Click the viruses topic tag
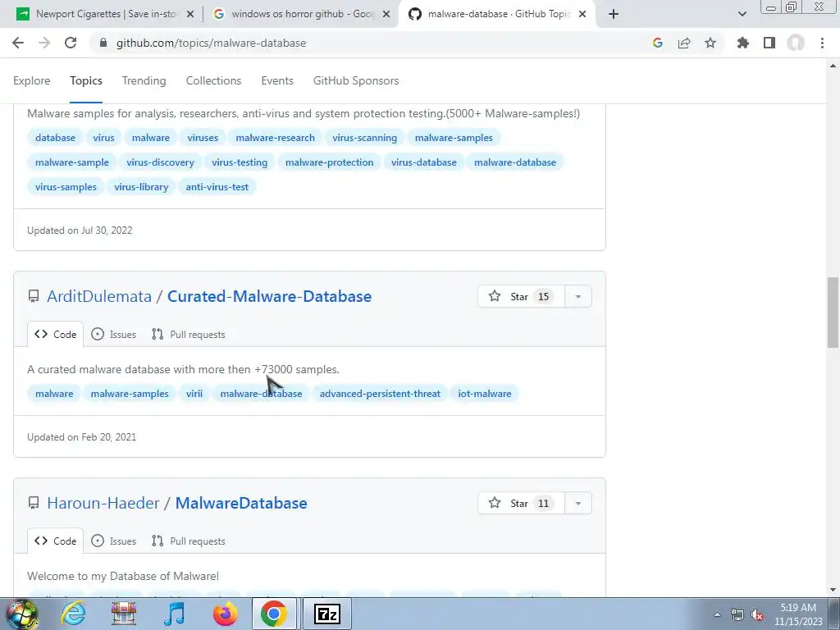 point(203,138)
